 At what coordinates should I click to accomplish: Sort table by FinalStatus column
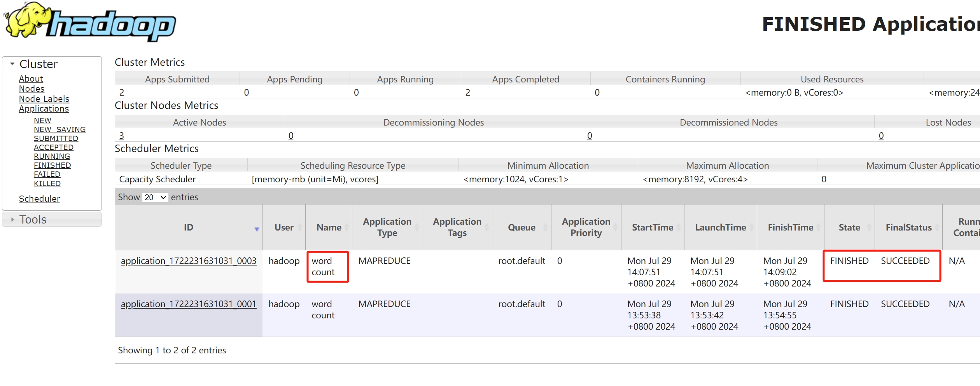click(909, 227)
